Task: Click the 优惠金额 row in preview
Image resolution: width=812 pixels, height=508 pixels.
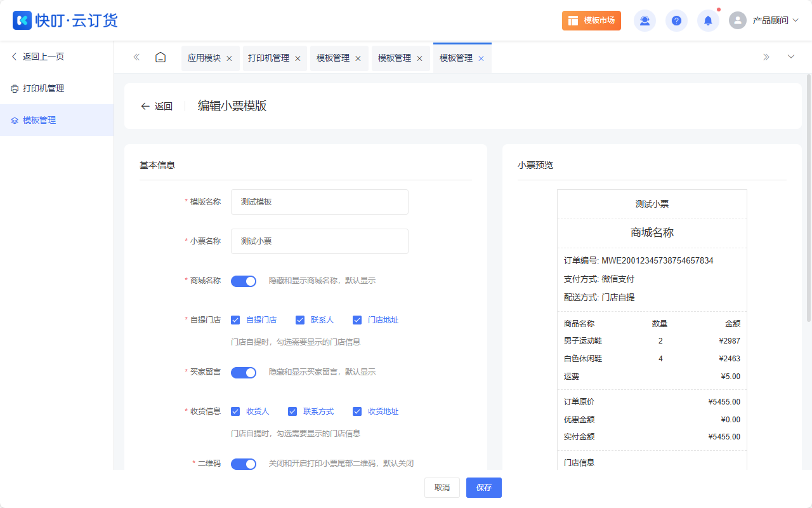Action: [x=652, y=420]
